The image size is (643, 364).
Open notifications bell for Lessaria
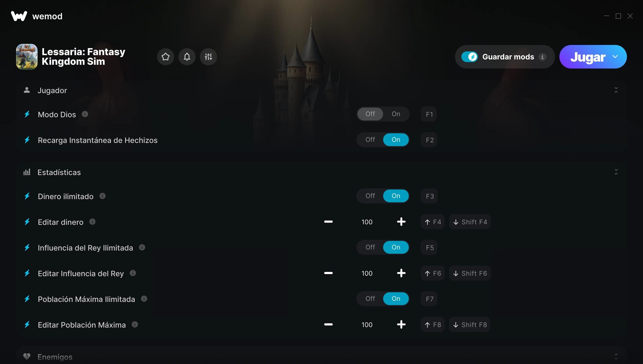(187, 57)
